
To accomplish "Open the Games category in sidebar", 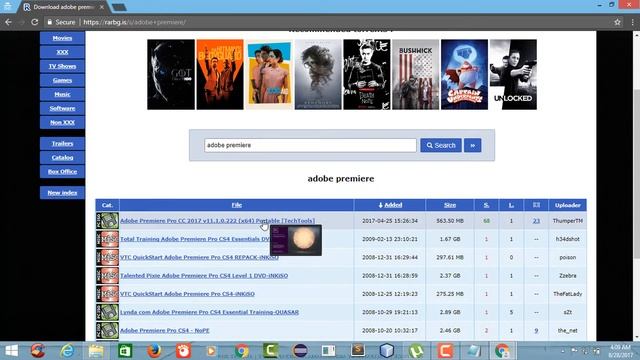I will pyautogui.click(x=62, y=80).
